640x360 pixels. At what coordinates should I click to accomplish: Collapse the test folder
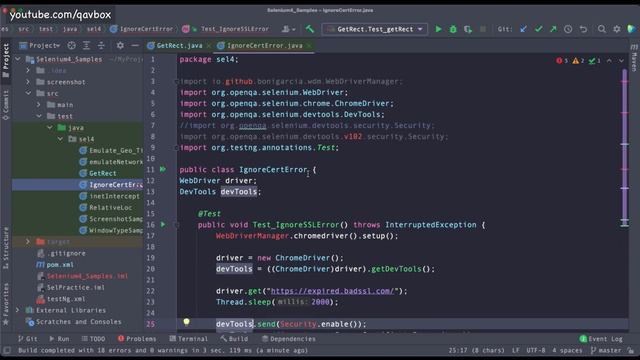click(39, 116)
